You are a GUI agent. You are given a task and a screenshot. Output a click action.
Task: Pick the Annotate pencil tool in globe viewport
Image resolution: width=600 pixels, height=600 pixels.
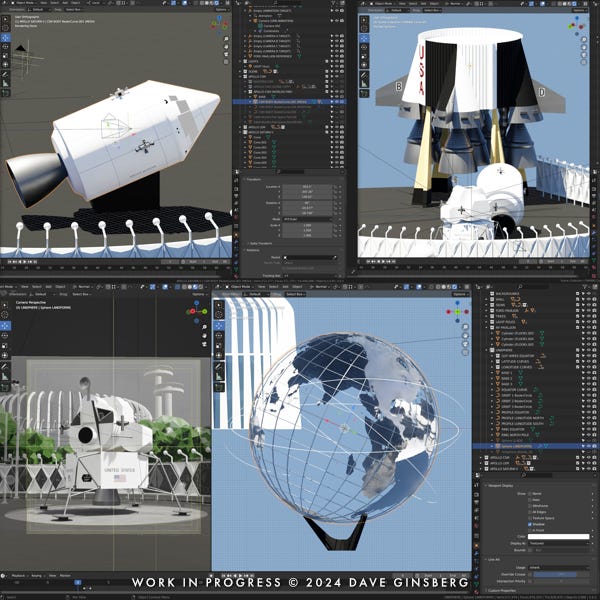[219, 367]
